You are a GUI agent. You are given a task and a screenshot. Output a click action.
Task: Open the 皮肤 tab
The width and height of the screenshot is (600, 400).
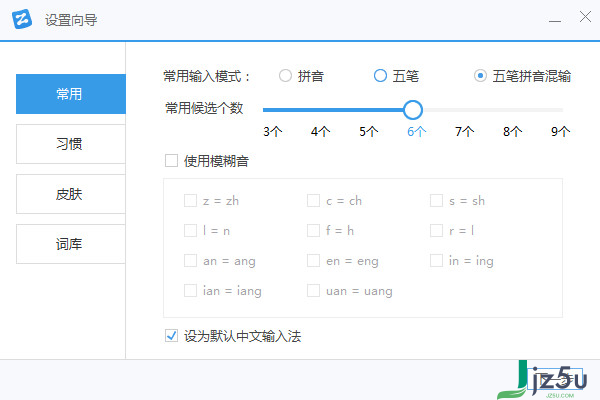click(71, 194)
